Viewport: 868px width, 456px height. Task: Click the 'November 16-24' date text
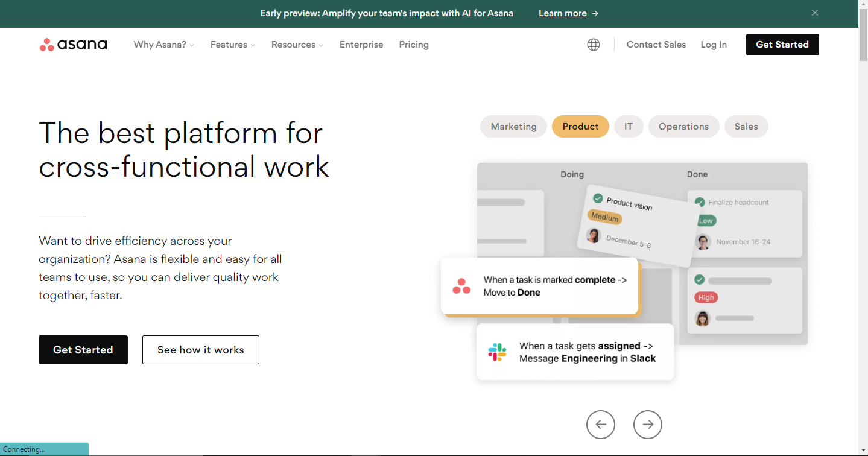coord(744,242)
